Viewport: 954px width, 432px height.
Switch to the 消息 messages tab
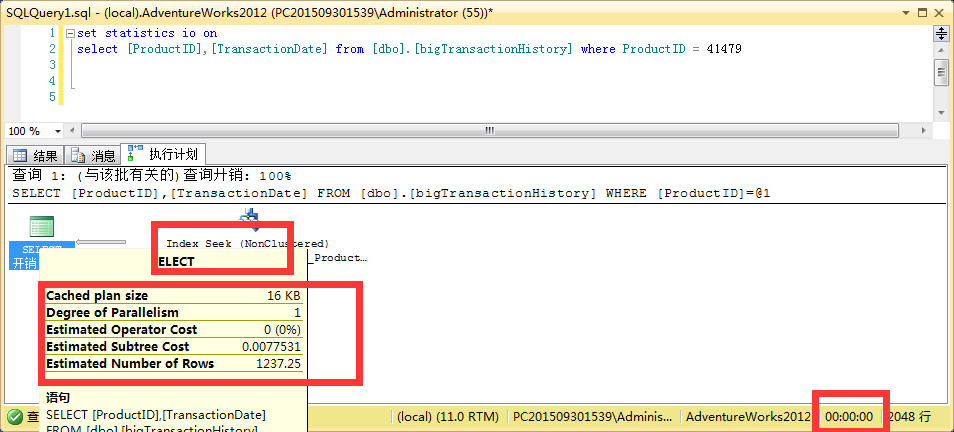click(93, 155)
